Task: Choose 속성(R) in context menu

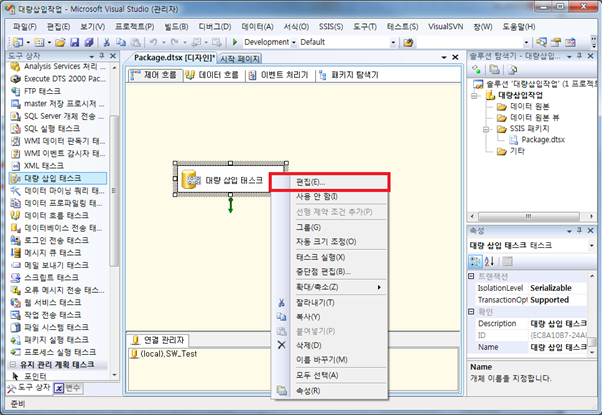Action: (x=330, y=391)
